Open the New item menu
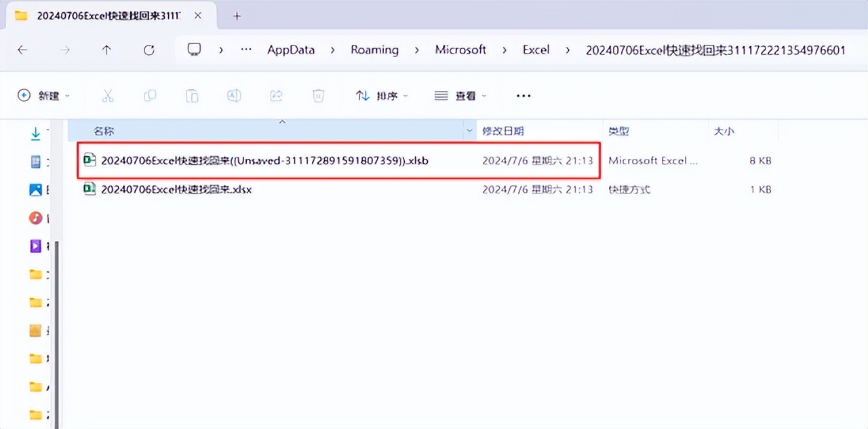868x429 pixels. (x=43, y=96)
